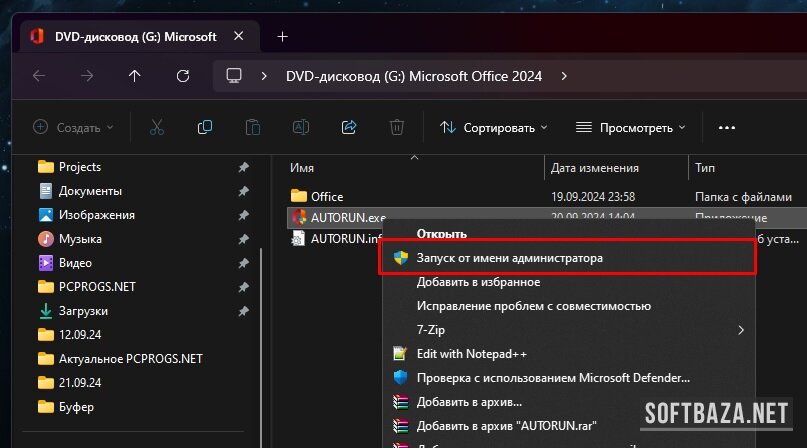Click the Share icon in toolbar
Screen dimensions: 807x448
[x=349, y=128]
